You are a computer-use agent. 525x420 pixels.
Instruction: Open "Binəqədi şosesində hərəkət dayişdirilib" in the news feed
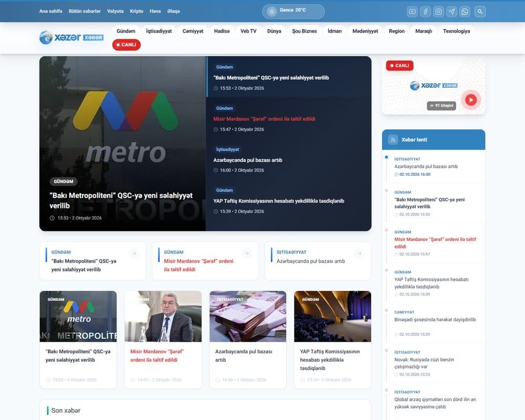[435, 320]
